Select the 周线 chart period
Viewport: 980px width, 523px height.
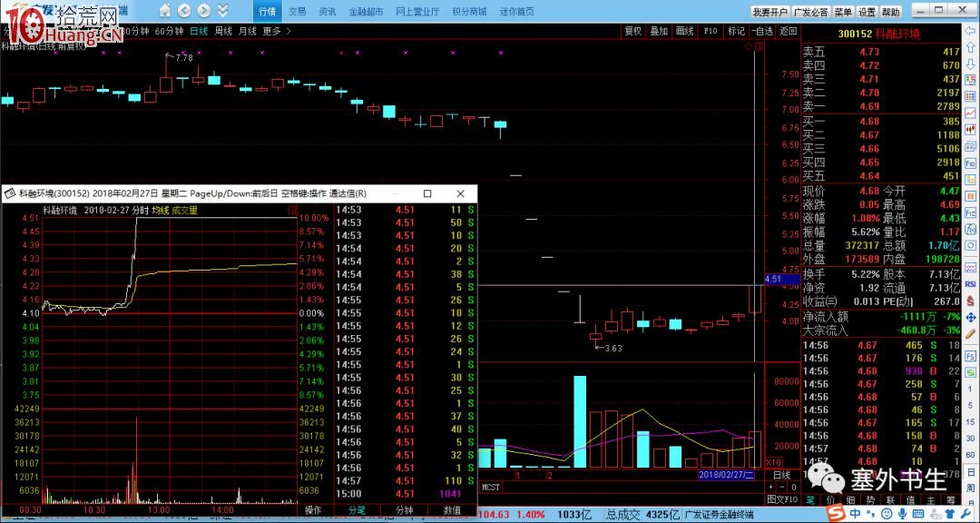[x=223, y=31]
